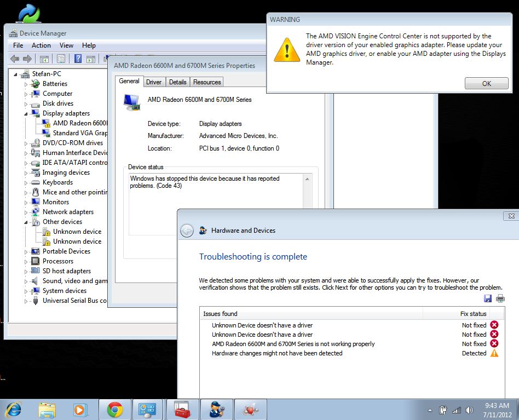Open Windows Explorer folder icon on taskbar
The height and width of the screenshot is (420, 519).
click(x=47, y=410)
